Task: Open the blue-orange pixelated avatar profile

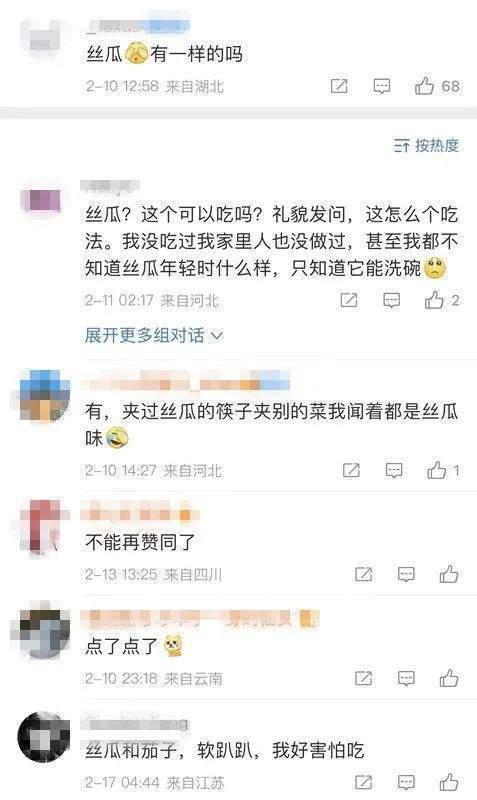Action: pyautogui.click(x=44, y=396)
